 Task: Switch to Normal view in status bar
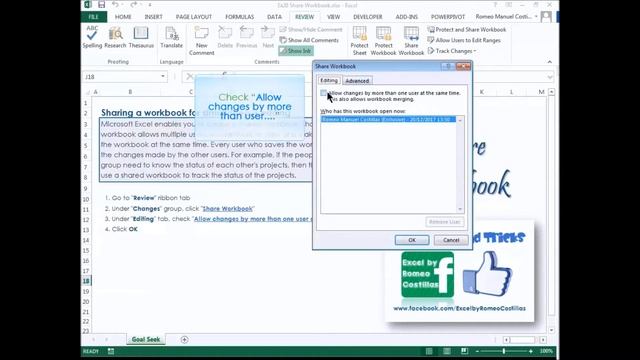pyautogui.click(x=429, y=351)
